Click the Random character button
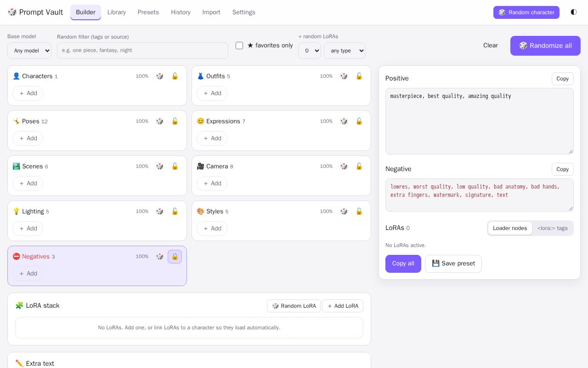This screenshot has height=368, width=588. [526, 12]
